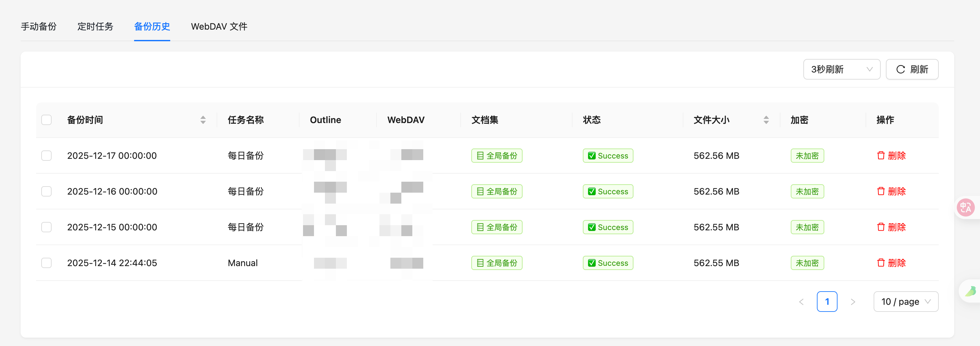980x346 pixels.
Task: Check the row for 2025-12-16 00:00:00
Action: (x=46, y=191)
